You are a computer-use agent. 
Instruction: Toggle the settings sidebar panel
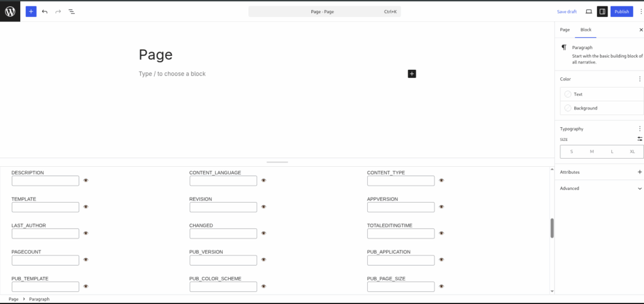[602, 11]
